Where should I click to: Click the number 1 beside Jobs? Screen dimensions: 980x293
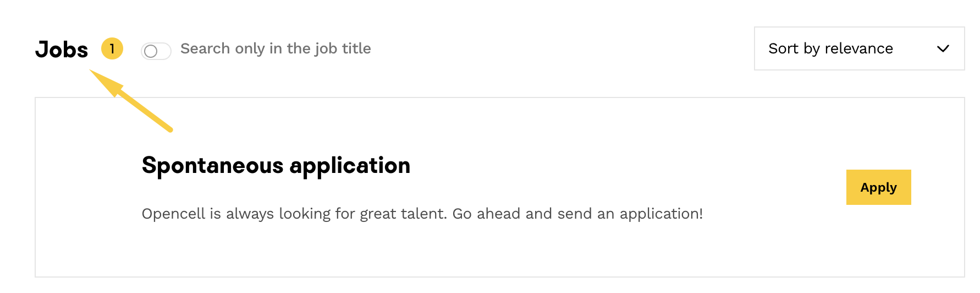point(112,49)
